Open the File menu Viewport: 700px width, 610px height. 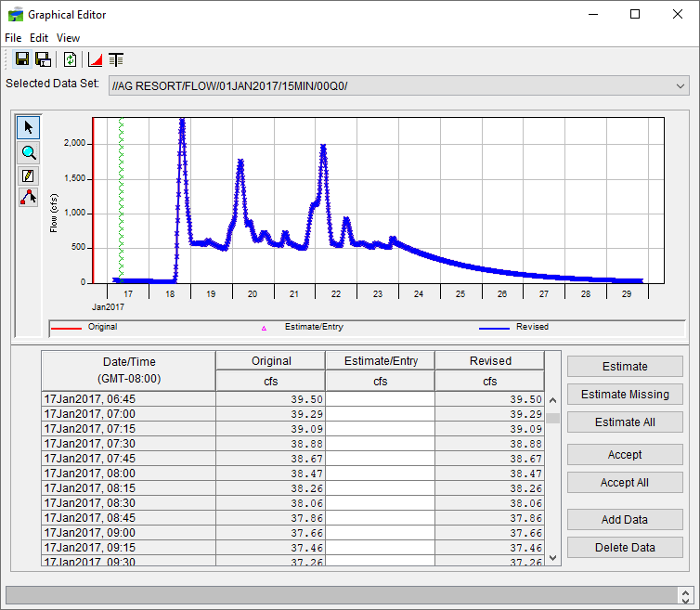point(13,38)
